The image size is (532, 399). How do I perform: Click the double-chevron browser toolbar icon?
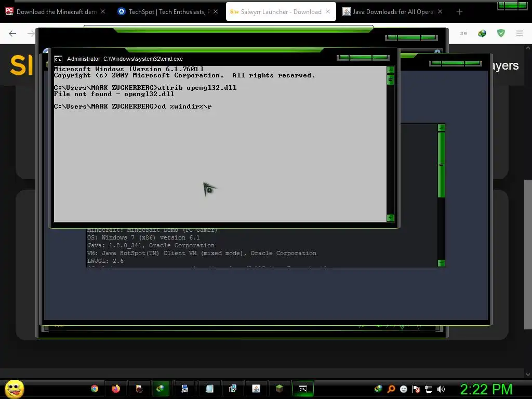pos(463,33)
